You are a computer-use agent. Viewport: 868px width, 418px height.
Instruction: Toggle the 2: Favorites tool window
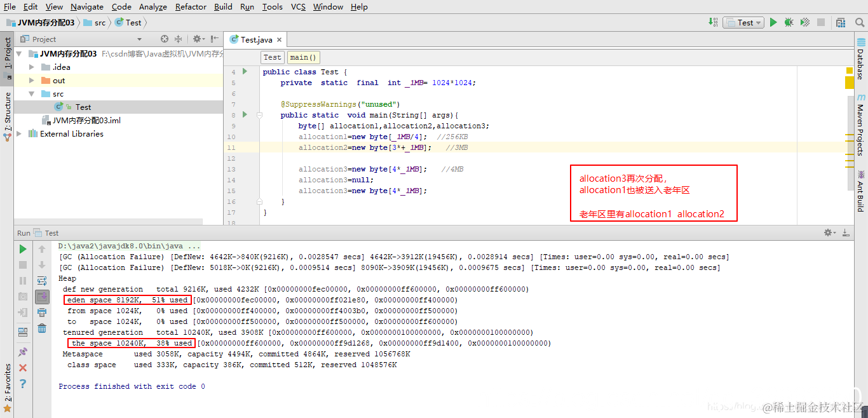pos(7,388)
